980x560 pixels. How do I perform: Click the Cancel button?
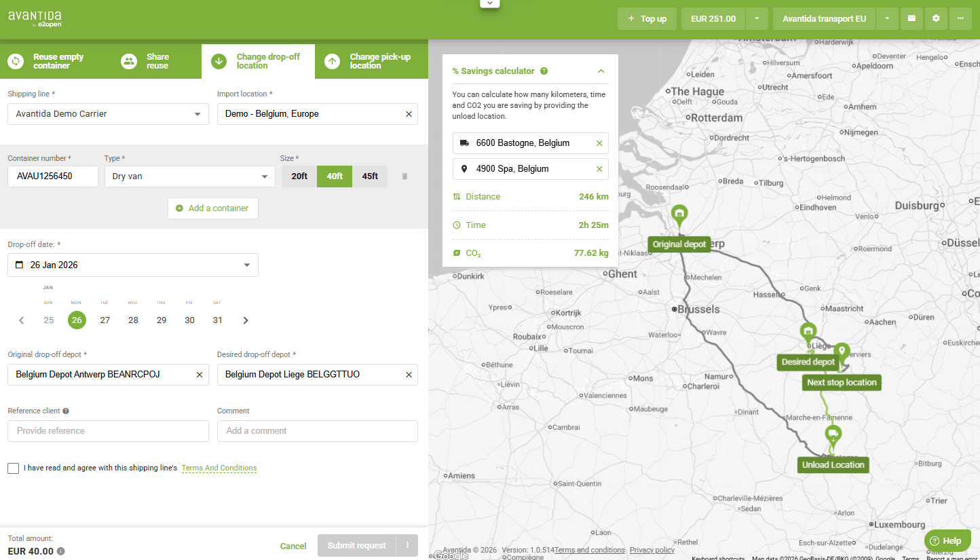[293, 546]
